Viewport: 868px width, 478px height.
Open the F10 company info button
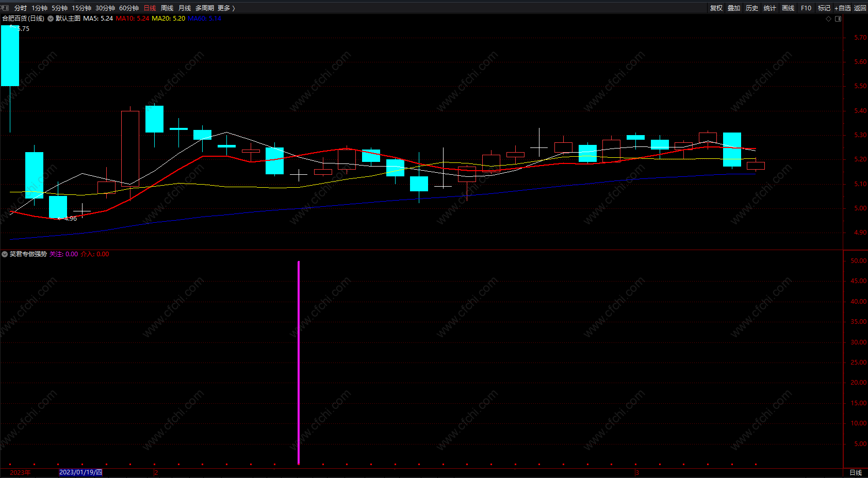tap(806, 8)
